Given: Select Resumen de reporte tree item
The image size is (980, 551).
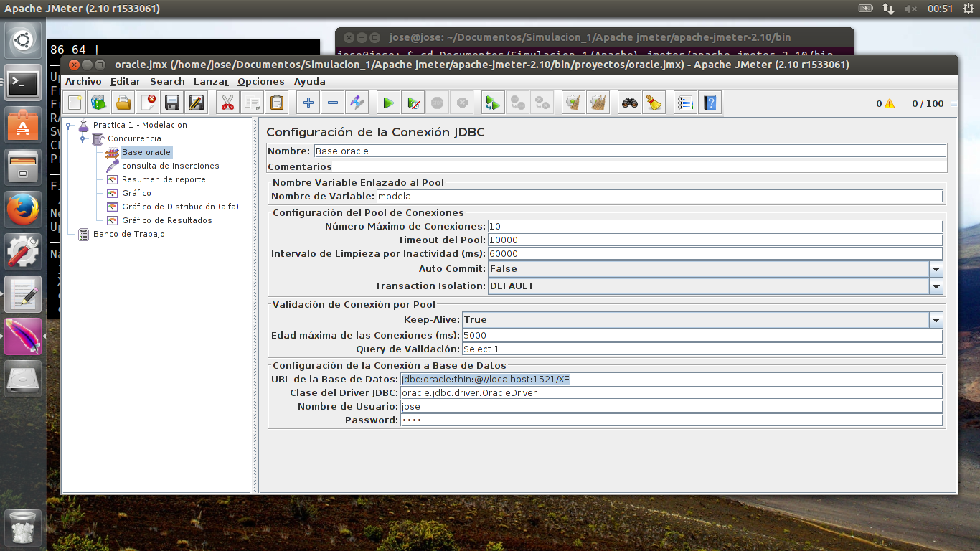Looking at the screenshot, I should click(x=164, y=179).
